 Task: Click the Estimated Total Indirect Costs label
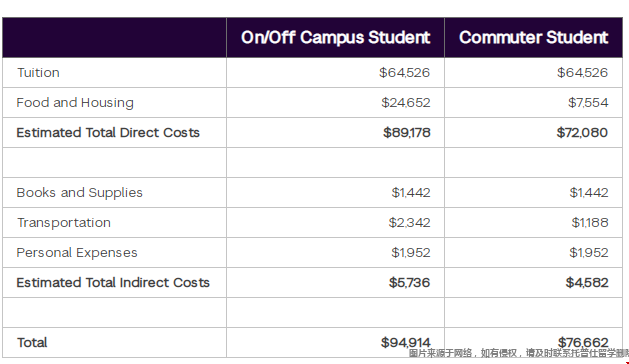113,283
